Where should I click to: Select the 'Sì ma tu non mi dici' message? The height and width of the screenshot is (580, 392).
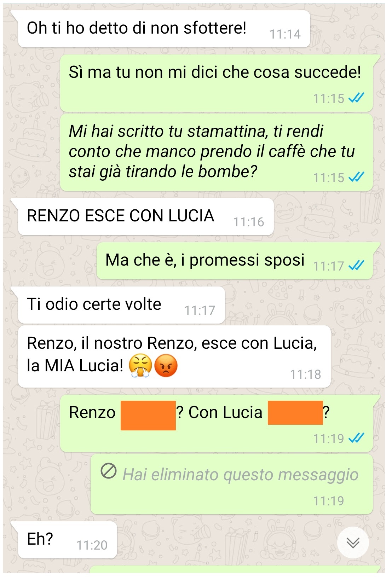pyautogui.click(x=217, y=83)
